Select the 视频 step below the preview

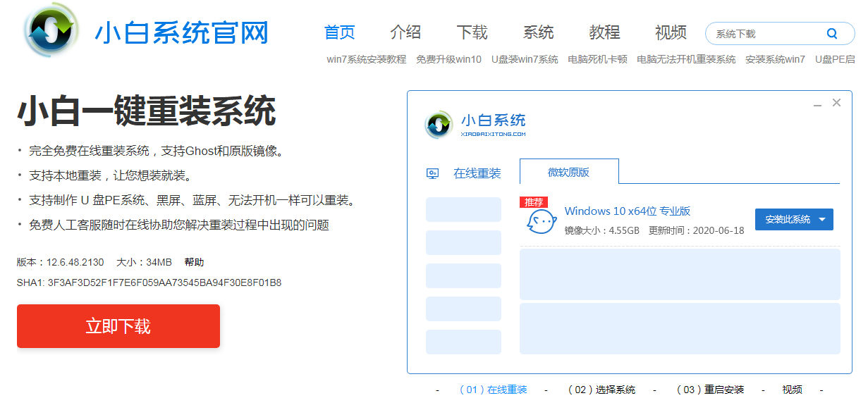(792, 390)
